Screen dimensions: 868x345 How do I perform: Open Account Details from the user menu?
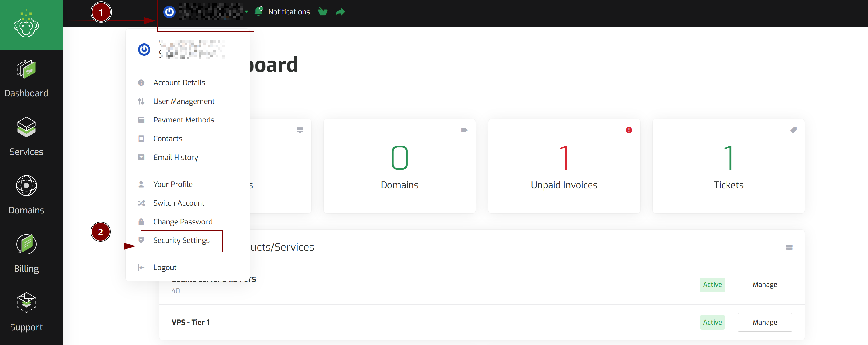179,83
